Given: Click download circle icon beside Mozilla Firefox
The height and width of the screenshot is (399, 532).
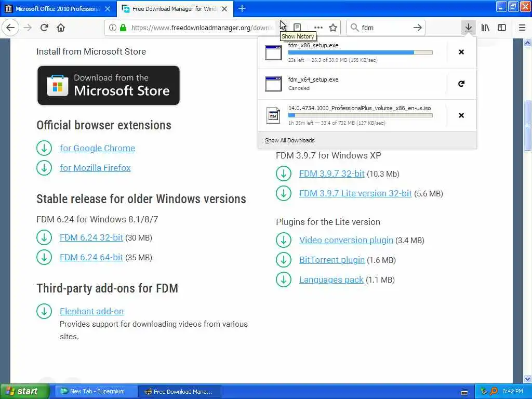Looking at the screenshot, I should click(x=44, y=168).
